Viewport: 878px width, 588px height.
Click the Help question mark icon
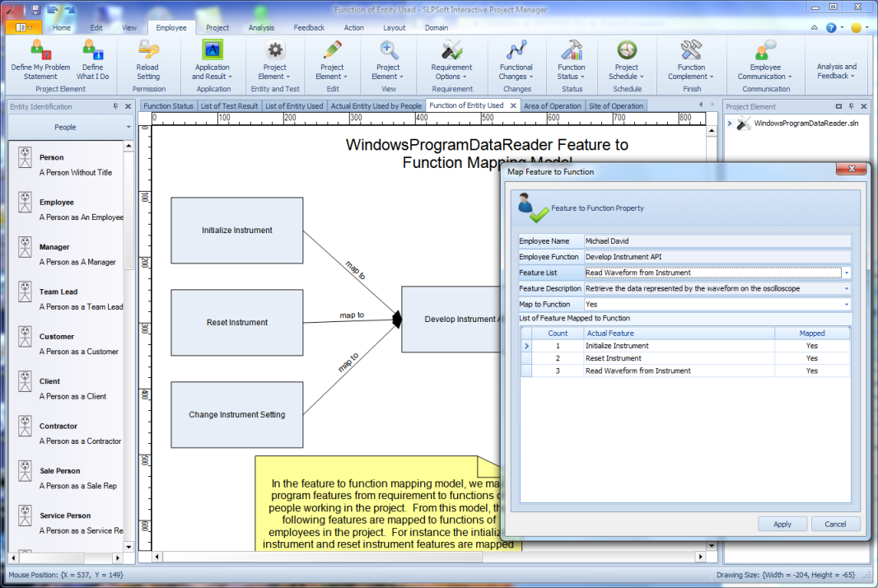(831, 27)
